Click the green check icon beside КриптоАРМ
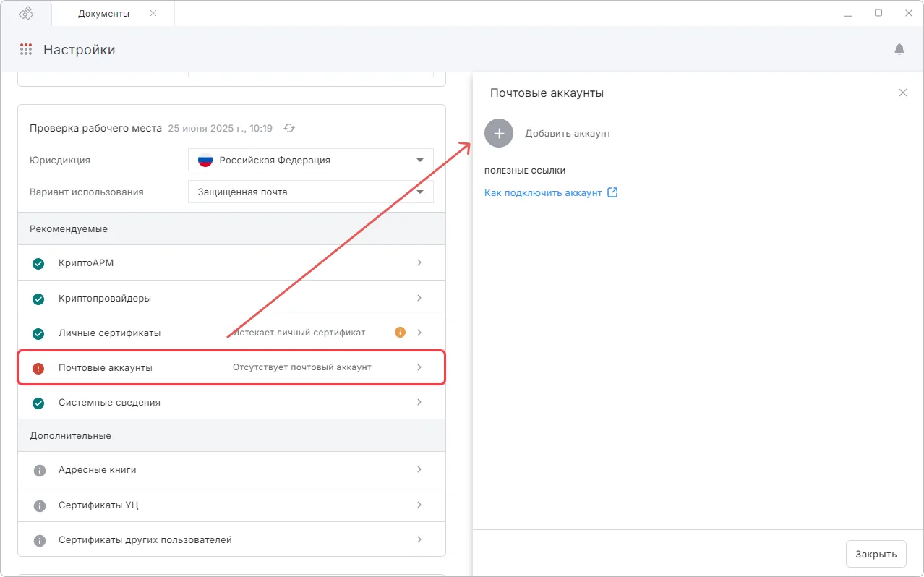The height and width of the screenshot is (577, 924). (38, 263)
